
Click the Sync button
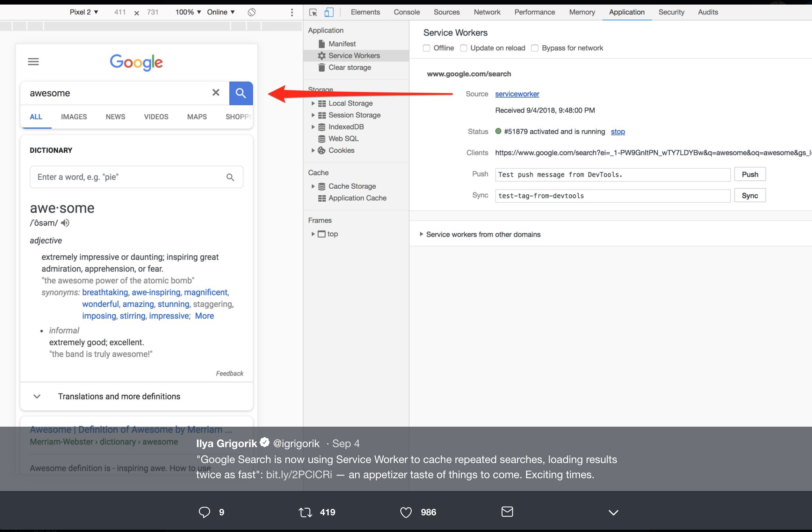click(750, 196)
